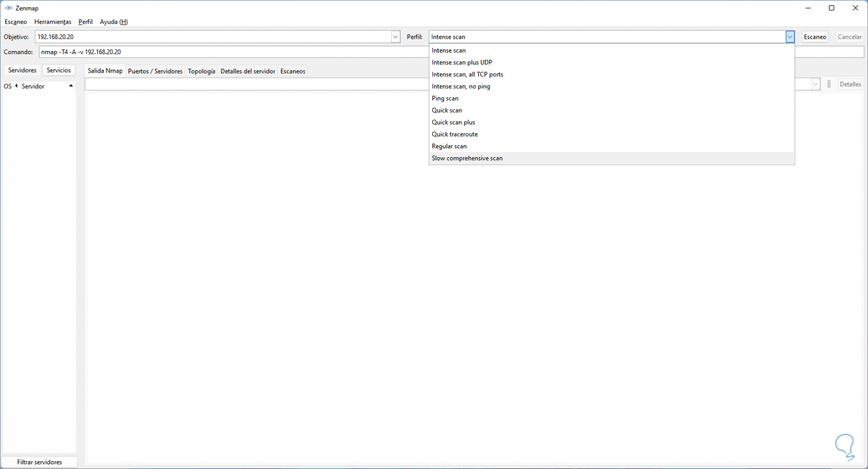This screenshot has height=469, width=868.
Task: Expand the Objetivo target history dropdown
Action: point(396,37)
